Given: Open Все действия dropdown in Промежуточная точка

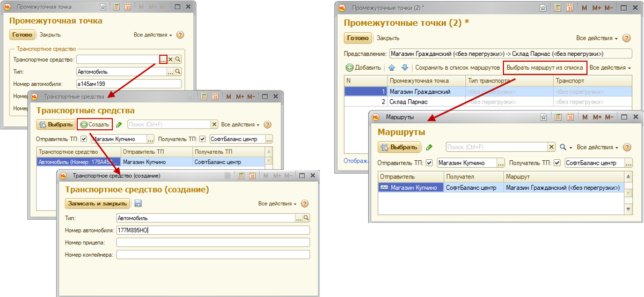Looking at the screenshot, I should [152, 35].
